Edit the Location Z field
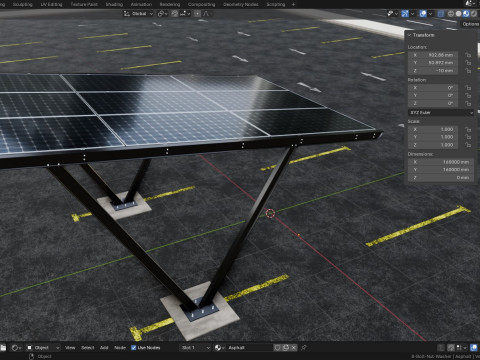 point(433,71)
